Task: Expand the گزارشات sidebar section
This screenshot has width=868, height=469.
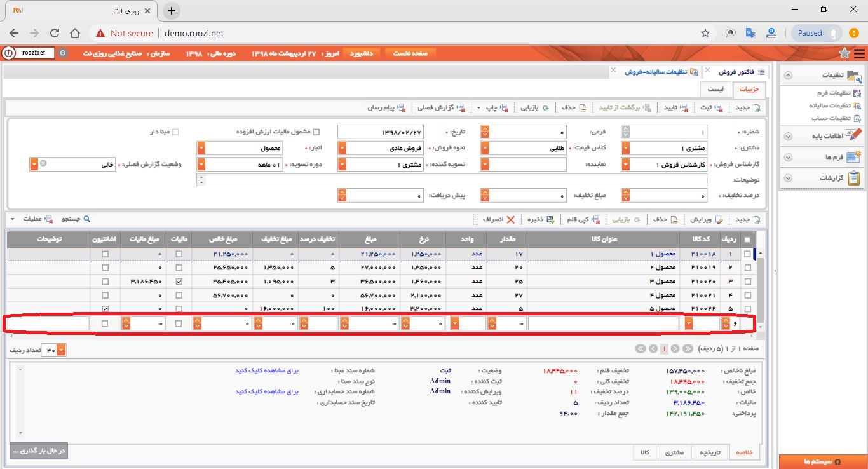Action: 788,179
